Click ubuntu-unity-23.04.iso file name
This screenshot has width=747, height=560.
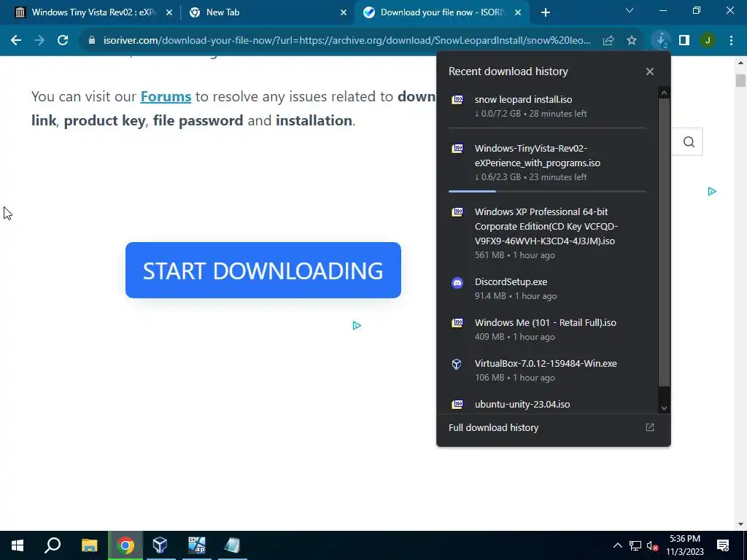point(522,404)
